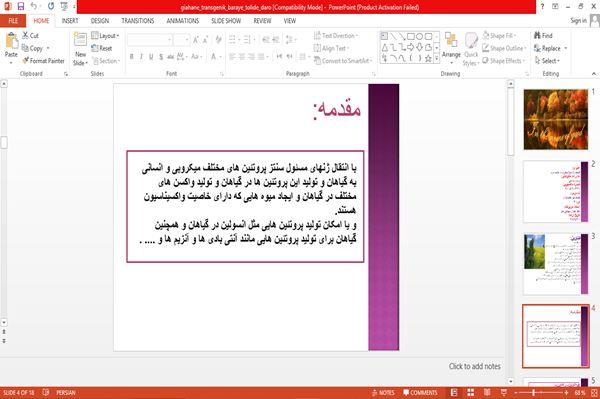This screenshot has height=399, width=600.
Task: Increase font size with grow button
Action: point(196,39)
